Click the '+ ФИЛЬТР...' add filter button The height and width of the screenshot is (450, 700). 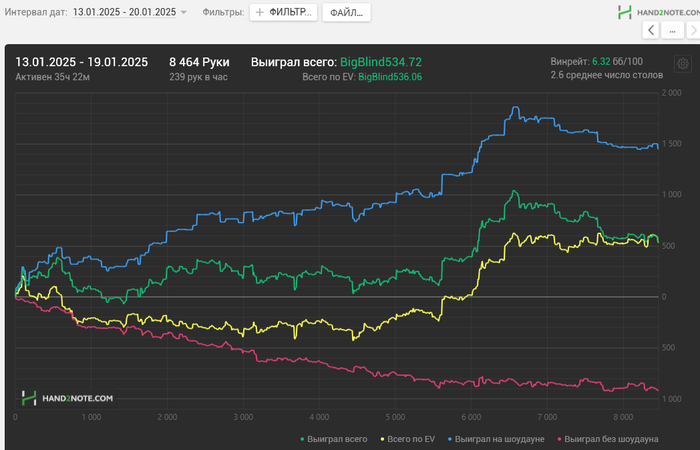(x=283, y=12)
